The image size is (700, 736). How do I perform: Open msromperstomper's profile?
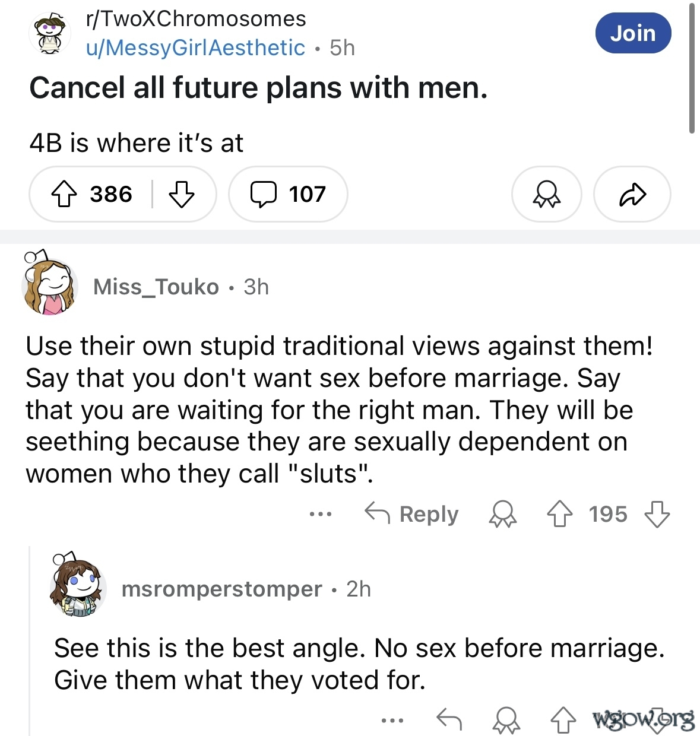(221, 589)
